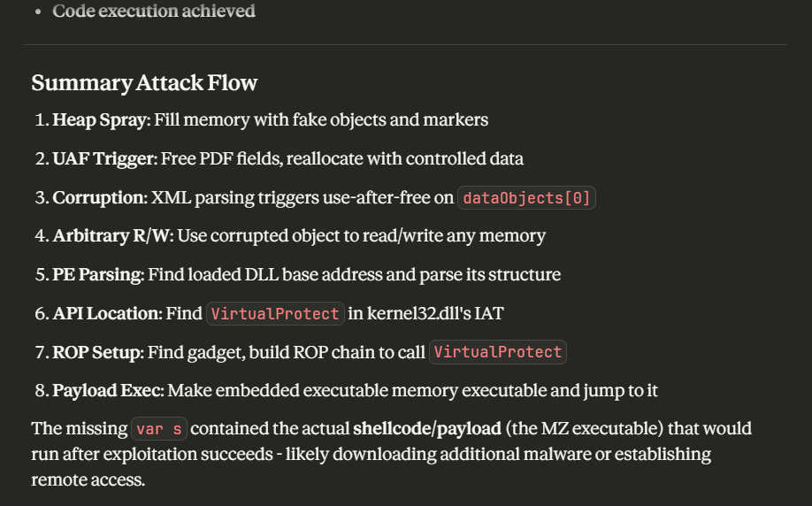The image size is (812, 506).
Task: Click the "(the MZ executable)" parenthetical text
Action: 584,429
